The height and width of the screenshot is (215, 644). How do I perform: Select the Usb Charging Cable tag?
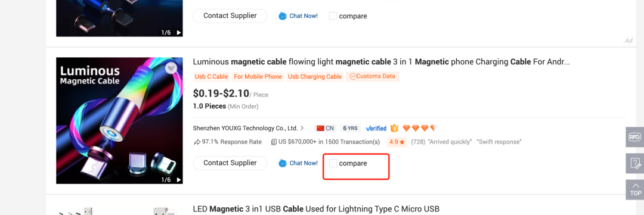[315, 77]
